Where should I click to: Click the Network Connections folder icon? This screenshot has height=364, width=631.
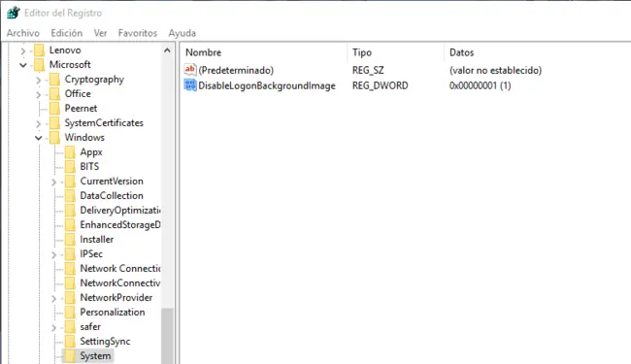coord(70,268)
